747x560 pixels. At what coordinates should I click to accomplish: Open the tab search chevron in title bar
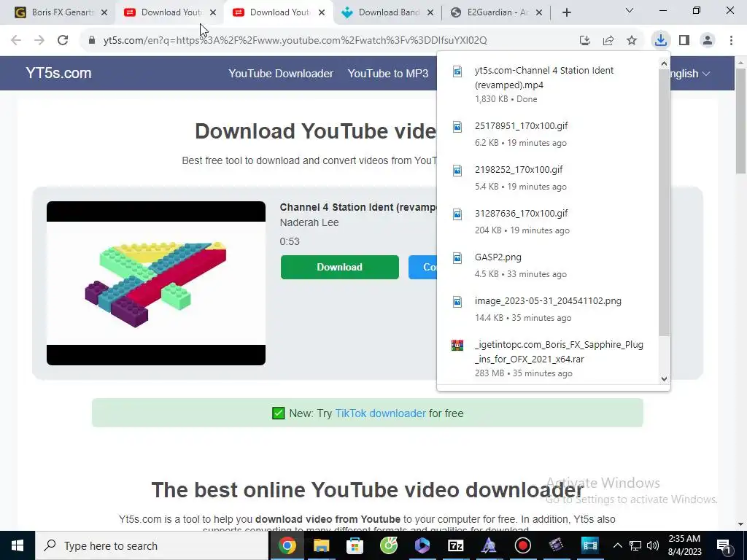[630, 10]
